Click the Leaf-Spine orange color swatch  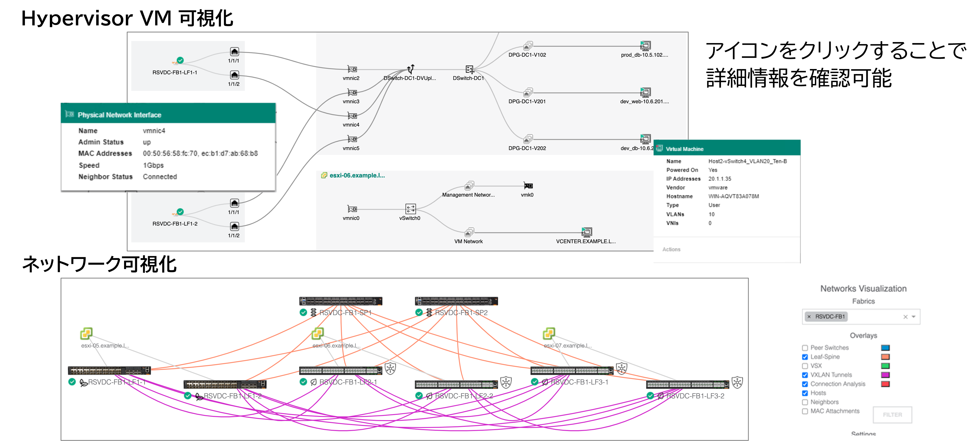[886, 356]
